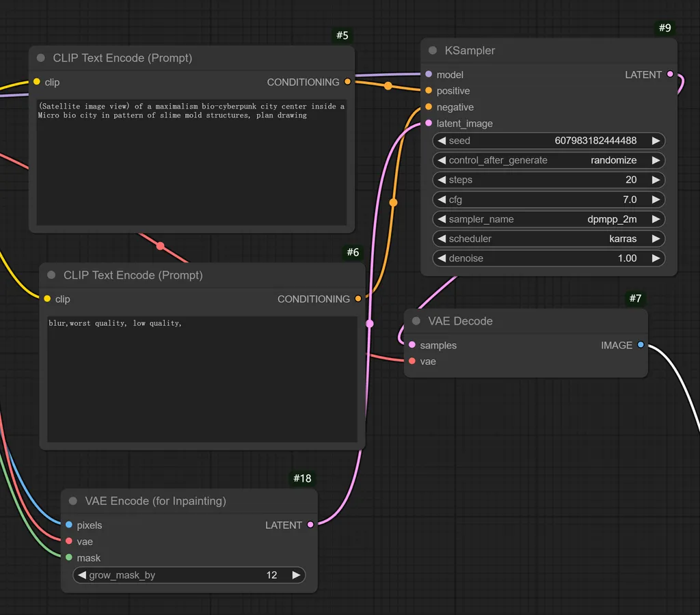Viewport: 700px width, 615px height.
Task: Click the KSampler model input socket
Action: click(x=429, y=74)
